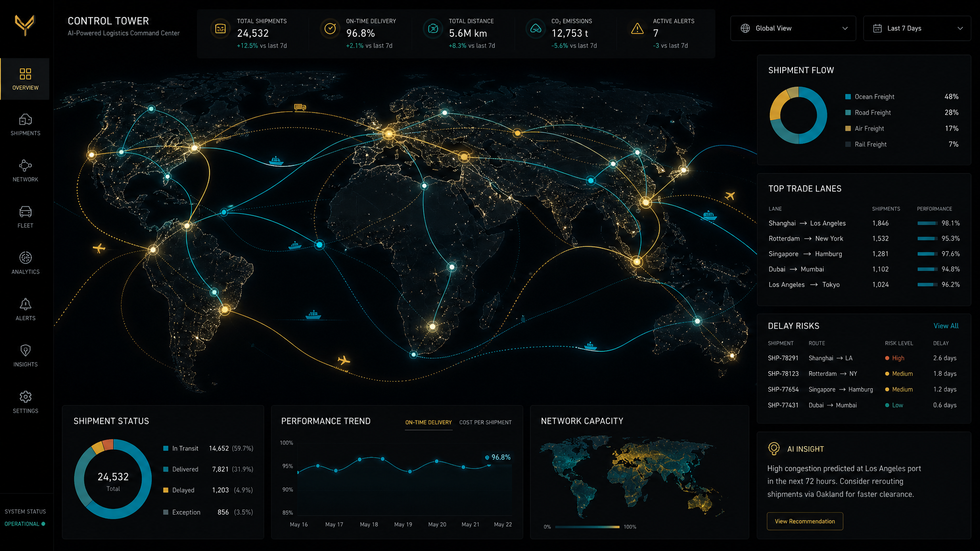Click the Risk Level column header
This screenshot has height=551, width=980.
coord(899,343)
